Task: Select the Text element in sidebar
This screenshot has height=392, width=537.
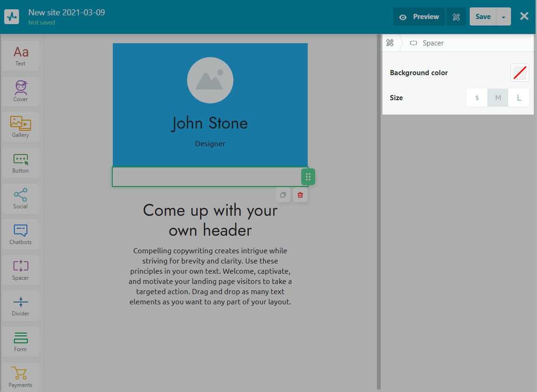Action: (x=20, y=56)
